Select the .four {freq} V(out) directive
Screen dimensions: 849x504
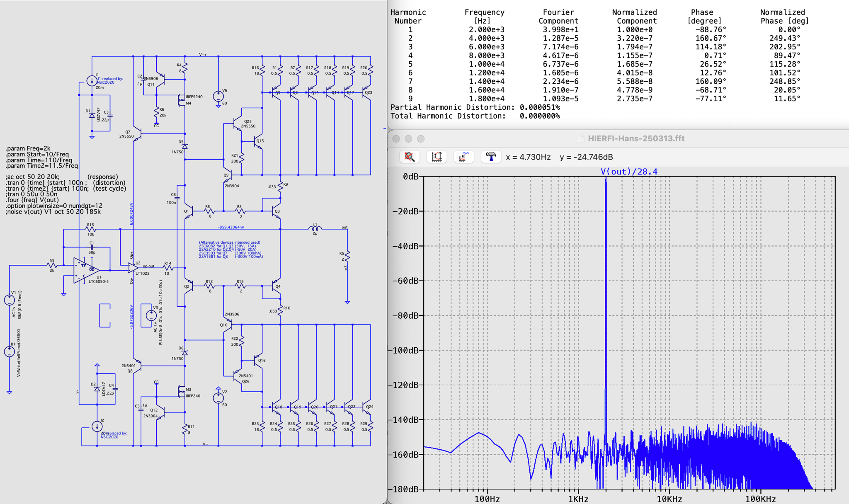tap(32, 200)
